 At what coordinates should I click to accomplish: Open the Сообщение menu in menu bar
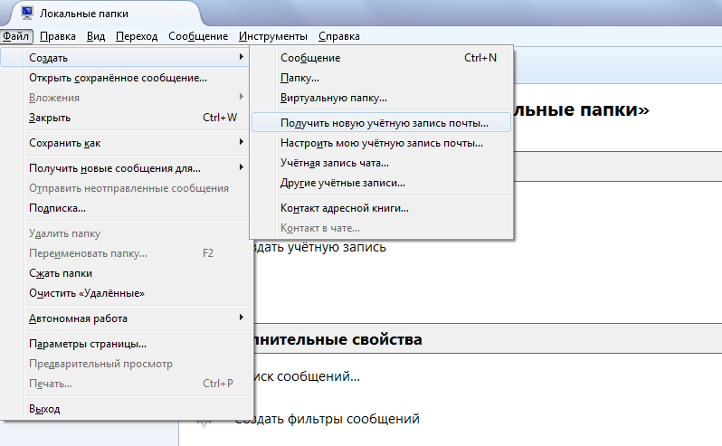pyautogui.click(x=198, y=36)
